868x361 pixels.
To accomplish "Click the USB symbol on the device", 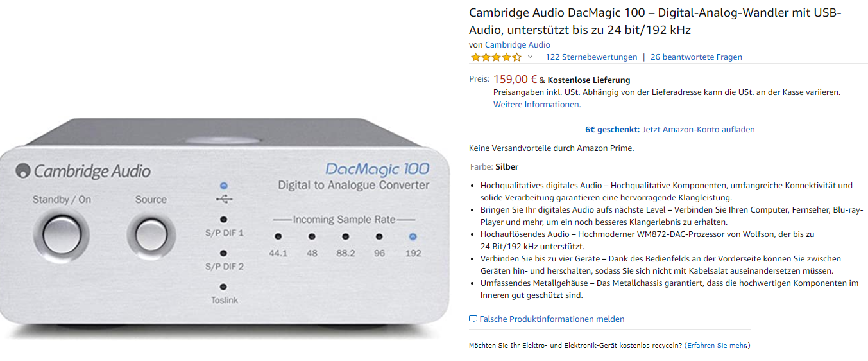I will pyautogui.click(x=224, y=199).
